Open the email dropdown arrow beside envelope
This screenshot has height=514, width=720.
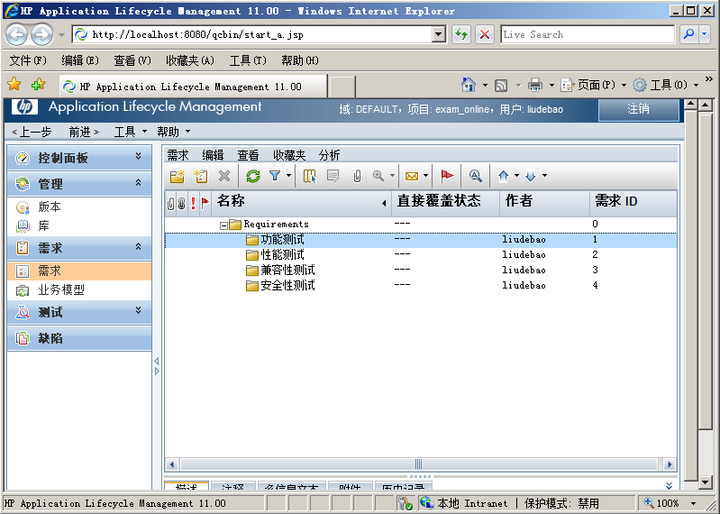[x=426, y=175]
